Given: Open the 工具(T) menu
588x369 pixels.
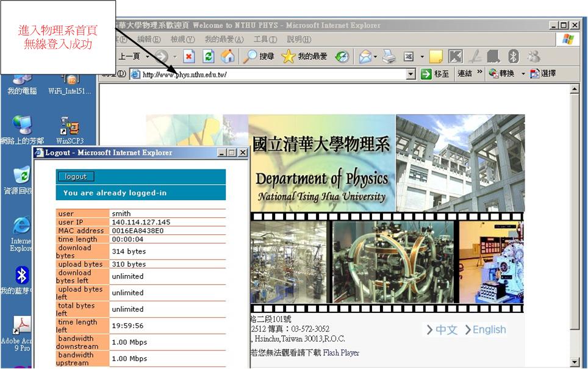Looking at the screenshot, I should tap(265, 40).
